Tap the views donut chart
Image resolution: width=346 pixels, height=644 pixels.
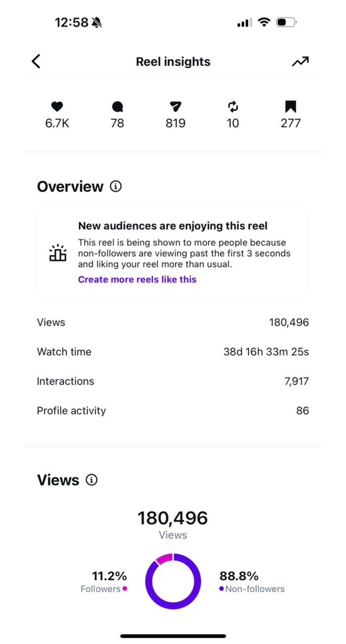pos(173,581)
